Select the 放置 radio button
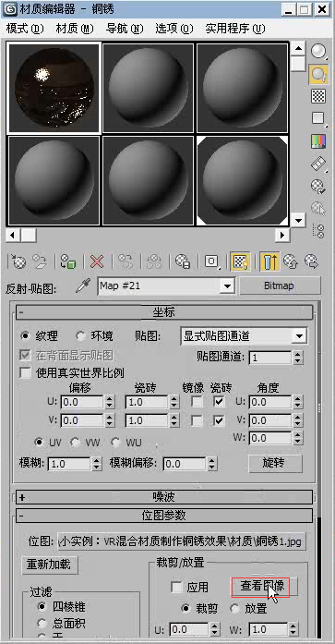This screenshot has height=644, width=335. [x=235, y=608]
